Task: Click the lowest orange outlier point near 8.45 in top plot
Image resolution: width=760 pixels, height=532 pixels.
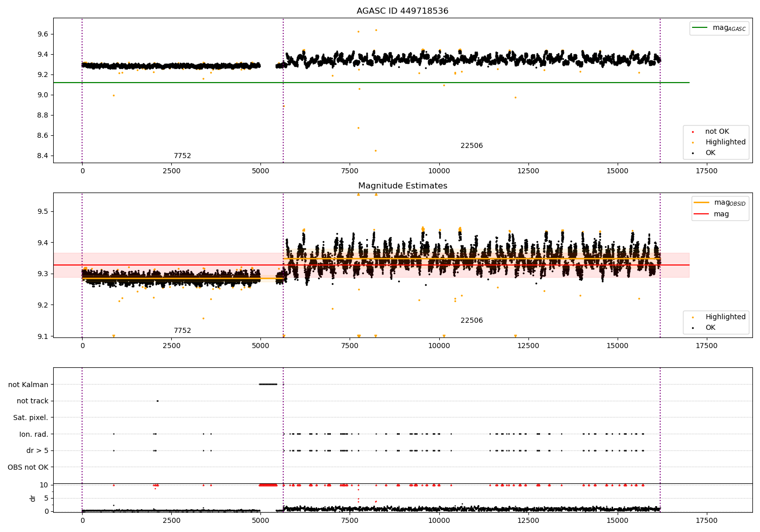Action: pyautogui.click(x=375, y=150)
